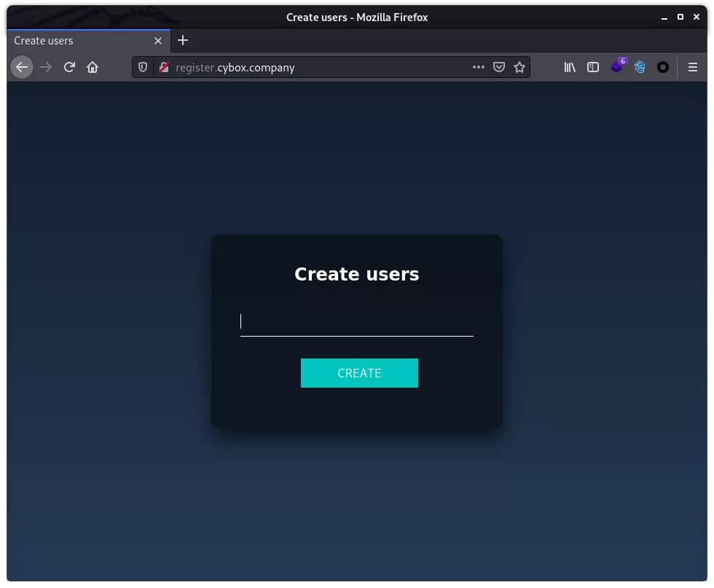Open the purple extension with badge 6
The width and height of the screenshot is (714, 588).
click(617, 67)
